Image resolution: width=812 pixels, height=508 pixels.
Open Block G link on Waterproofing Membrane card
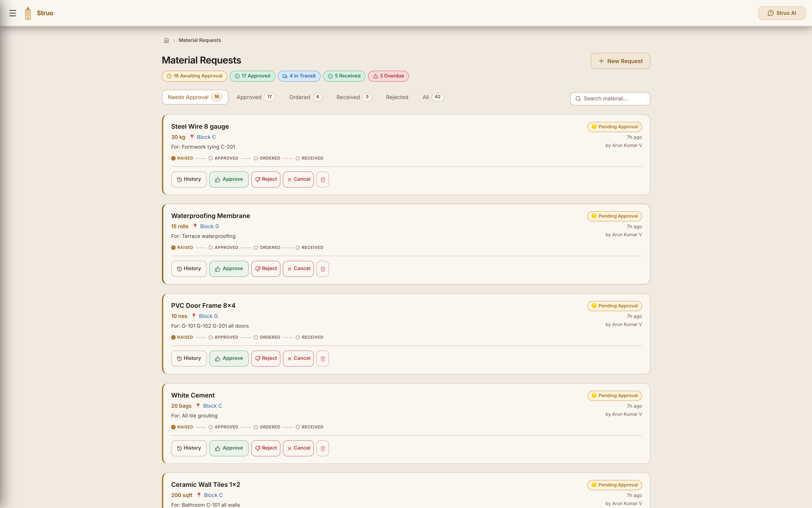tap(209, 226)
